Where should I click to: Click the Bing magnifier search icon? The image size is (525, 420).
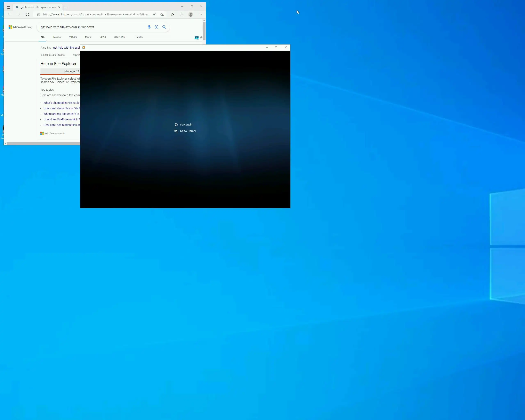[164, 27]
